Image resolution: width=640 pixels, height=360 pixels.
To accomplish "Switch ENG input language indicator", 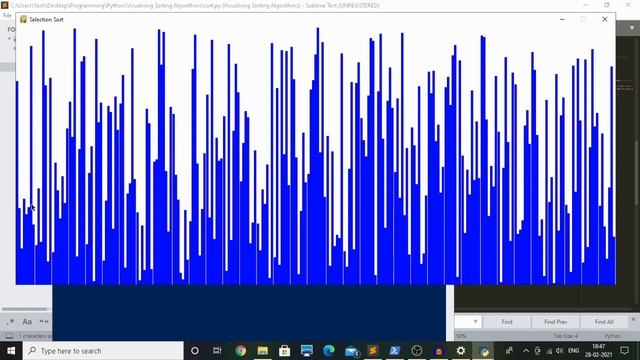I will [573, 351].
